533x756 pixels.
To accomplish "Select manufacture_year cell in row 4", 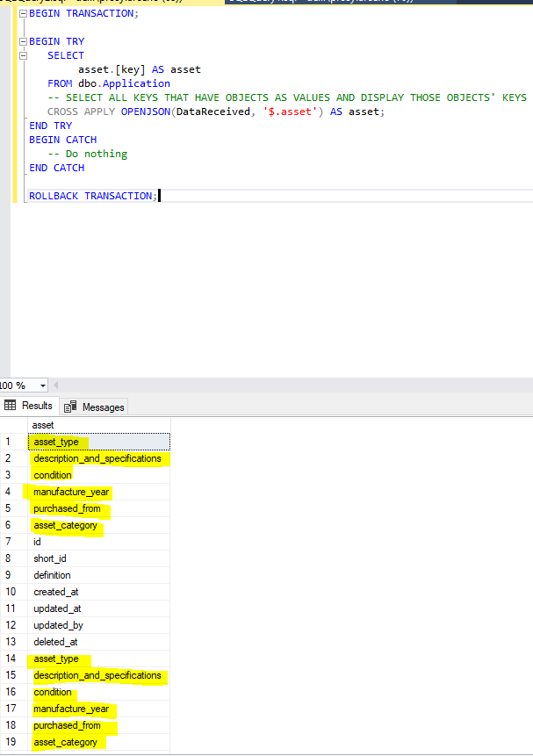I will tap(99, 492).
